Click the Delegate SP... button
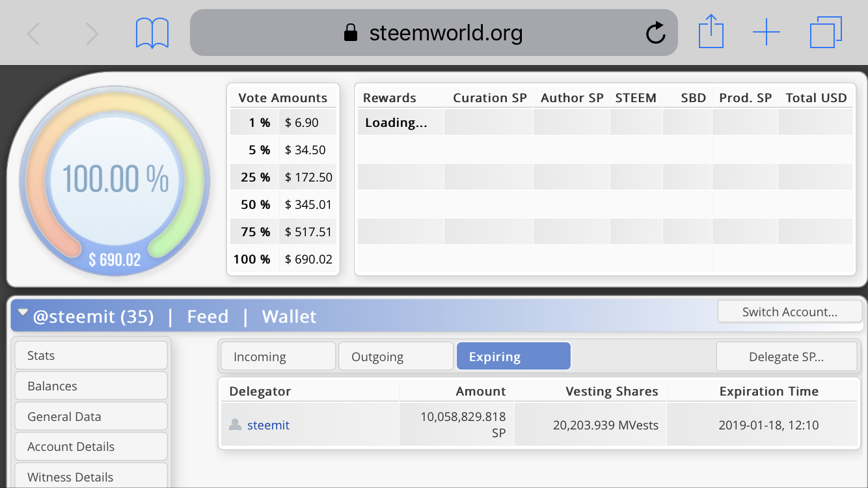 click(x=786, y=357)
